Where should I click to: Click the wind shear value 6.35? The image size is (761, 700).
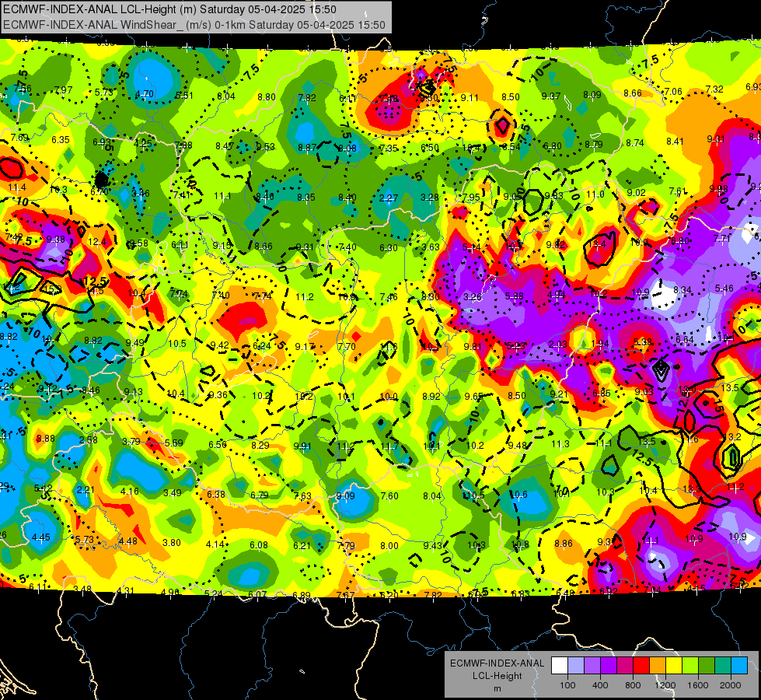(61, 140)
